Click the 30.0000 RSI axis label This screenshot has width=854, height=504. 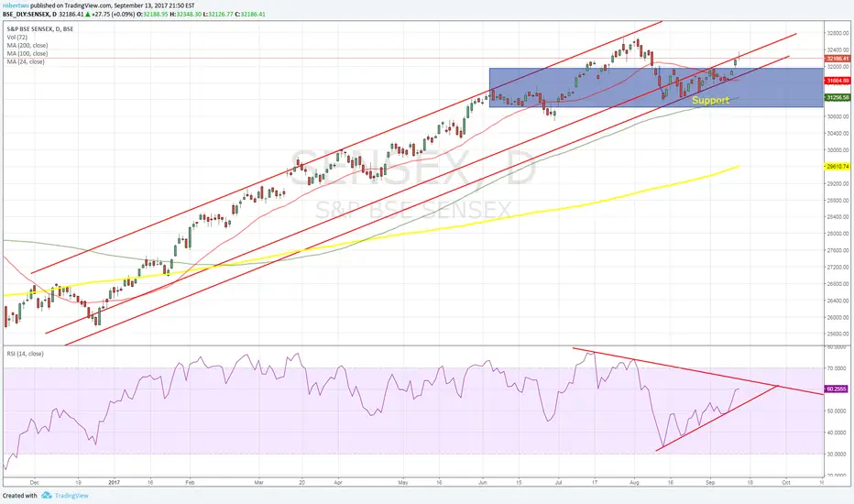tap(837, 454)
